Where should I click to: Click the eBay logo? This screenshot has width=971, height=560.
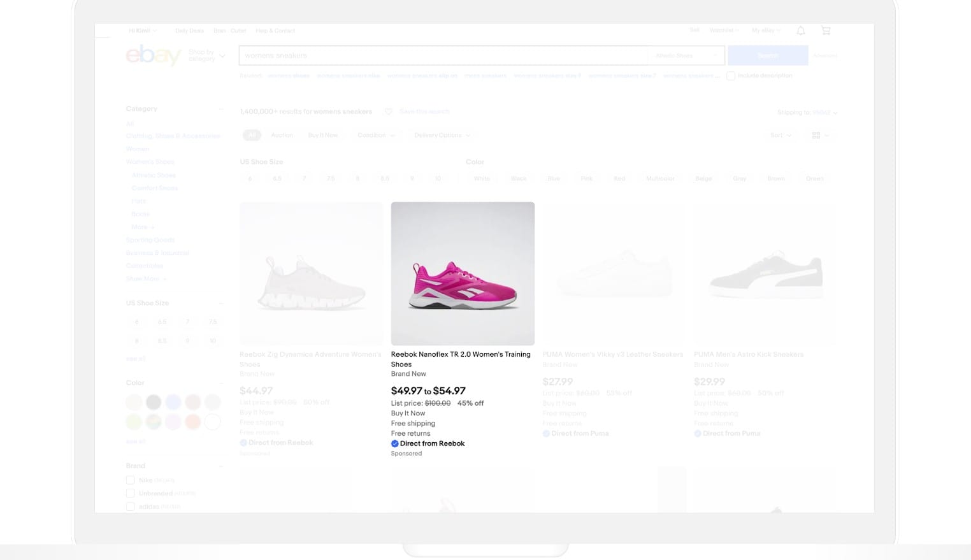pos(154,55)
